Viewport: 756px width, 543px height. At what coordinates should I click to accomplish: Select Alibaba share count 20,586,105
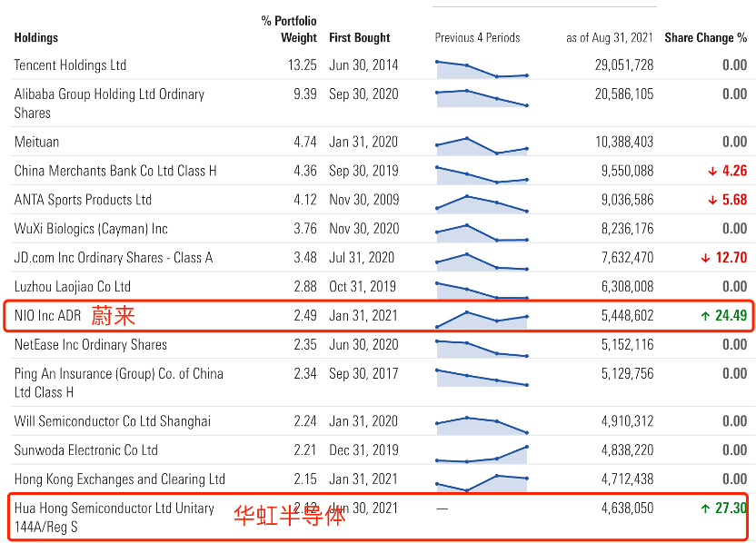[624, 94]
